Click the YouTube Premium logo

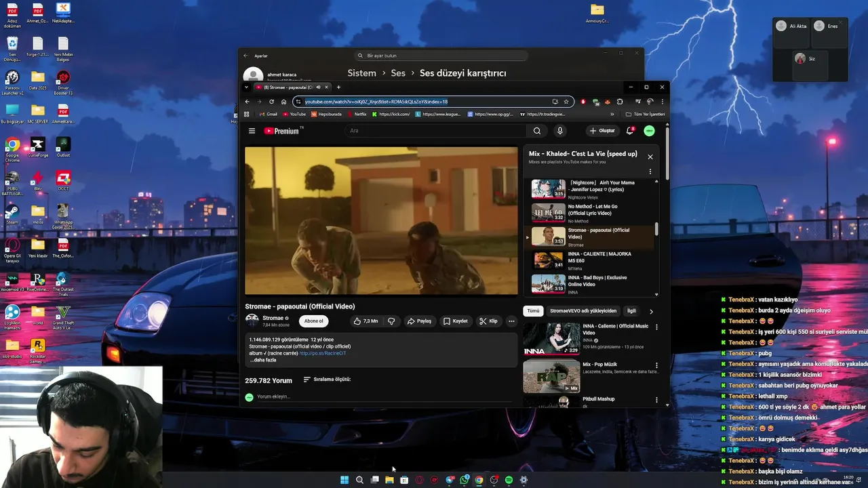tap(281, 131)
